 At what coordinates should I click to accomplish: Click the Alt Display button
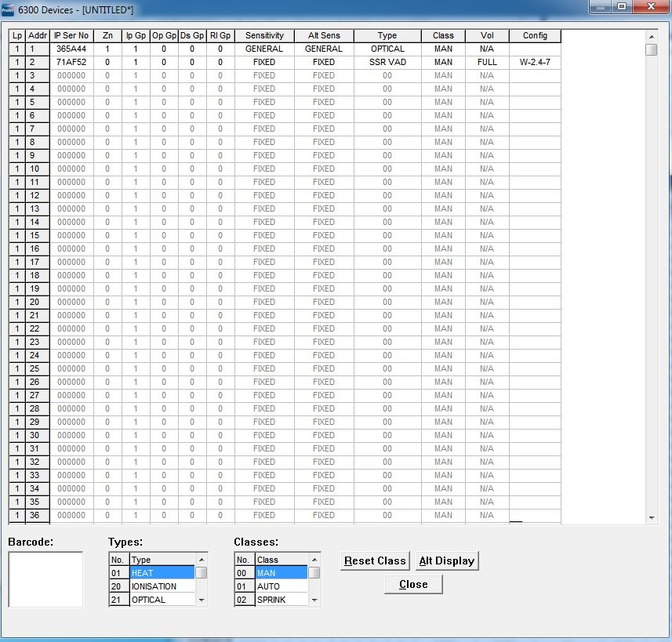coord(447,560)
